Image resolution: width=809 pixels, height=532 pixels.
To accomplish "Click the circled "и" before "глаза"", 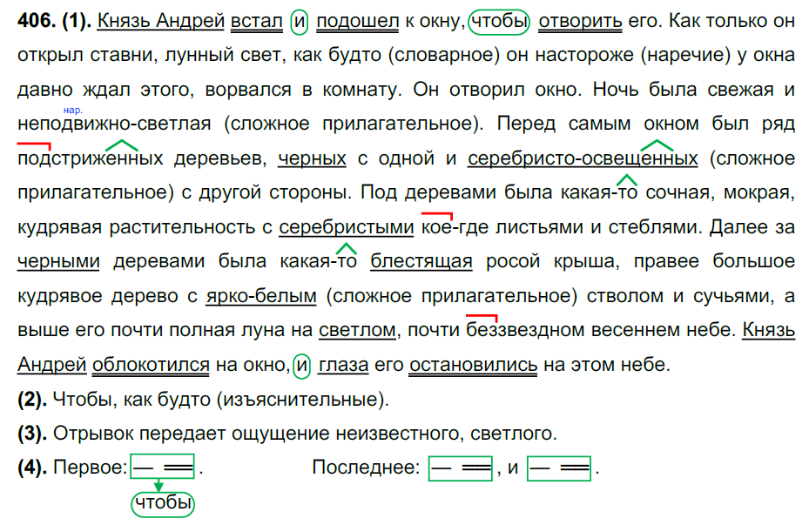I will [x=302, y=365].
